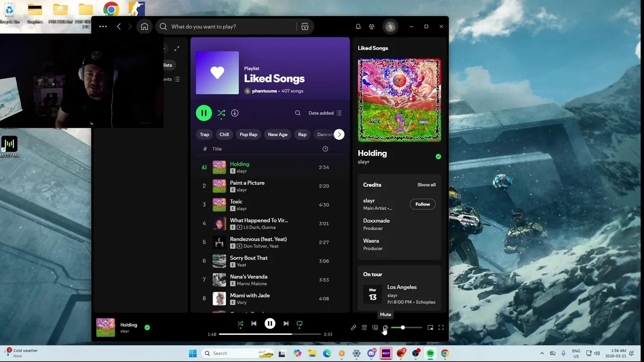Follow the artist slayr
The width and height of the screenshot is (644, 362).
tap(423, 204)
